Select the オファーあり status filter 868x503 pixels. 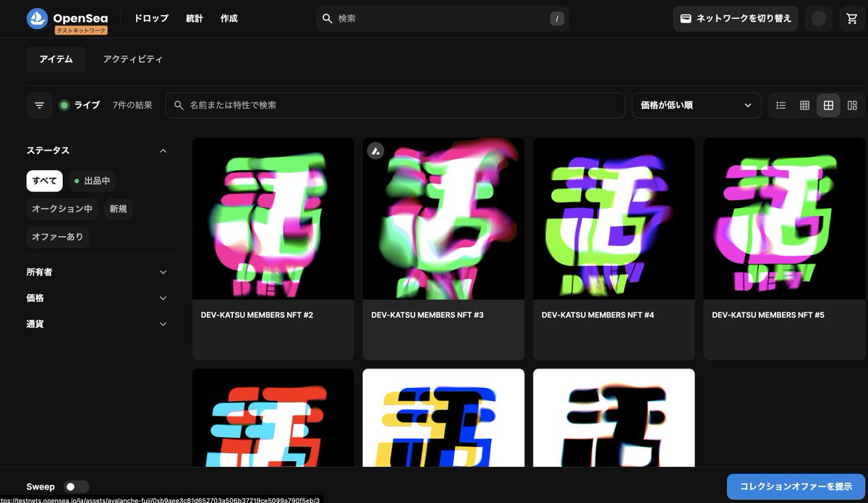click(x=58, y=236)
